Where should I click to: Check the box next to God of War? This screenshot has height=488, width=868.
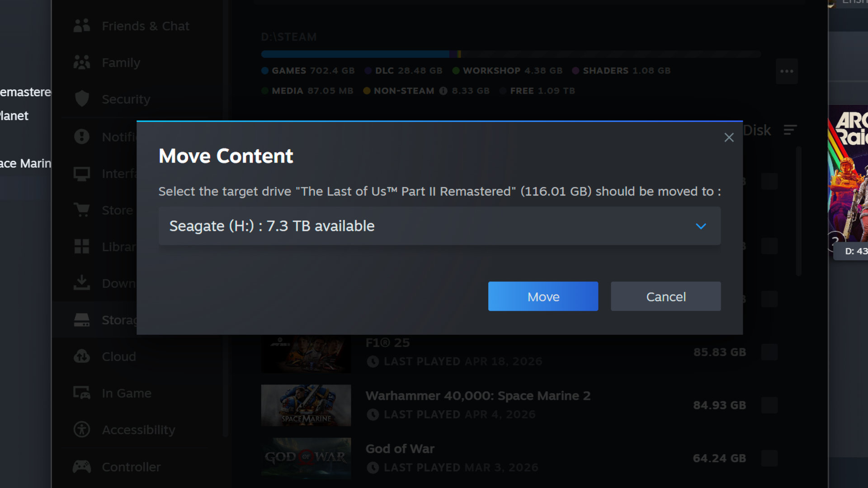pos(770,458)
